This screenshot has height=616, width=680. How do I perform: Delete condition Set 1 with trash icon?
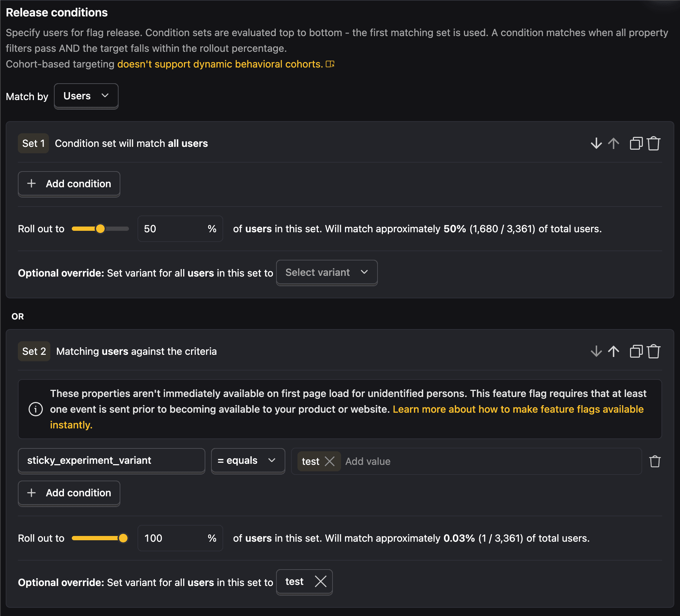click(x=654, y=143)
